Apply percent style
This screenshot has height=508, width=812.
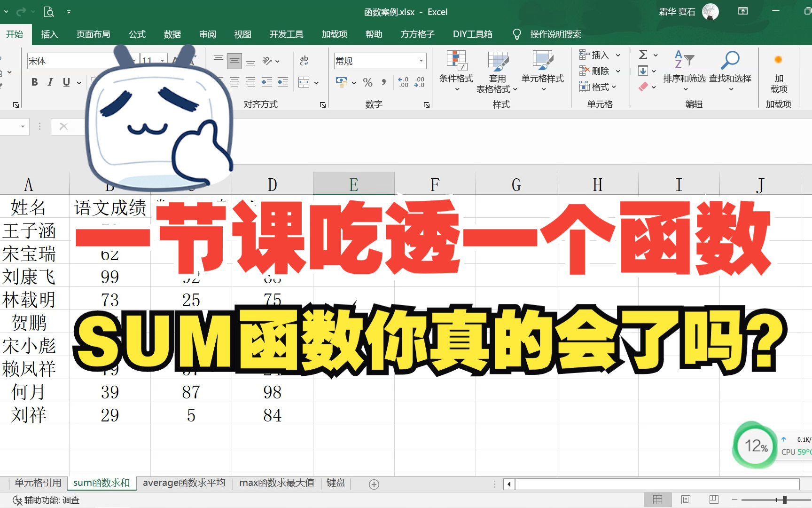click(368, 82)
